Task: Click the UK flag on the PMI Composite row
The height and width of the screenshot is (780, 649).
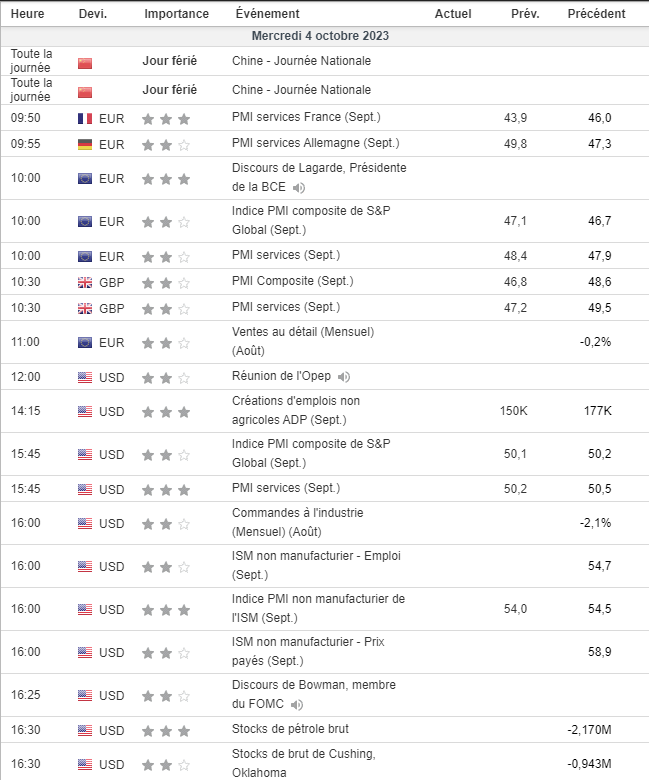Action: point(85,282)
